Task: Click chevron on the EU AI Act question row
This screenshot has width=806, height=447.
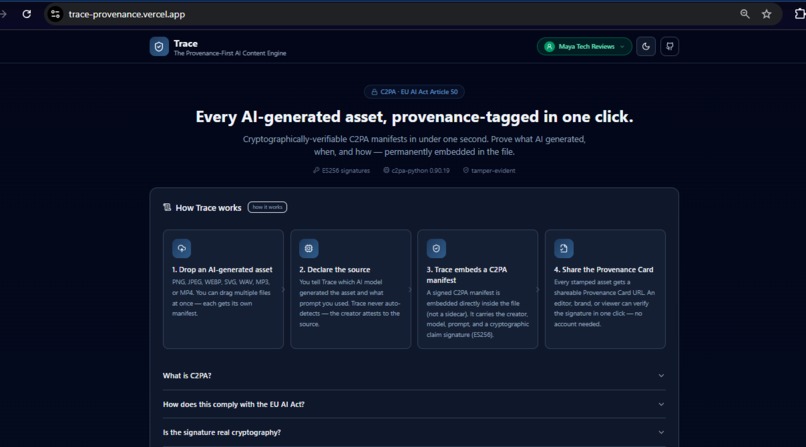Action: coord(661,404)
